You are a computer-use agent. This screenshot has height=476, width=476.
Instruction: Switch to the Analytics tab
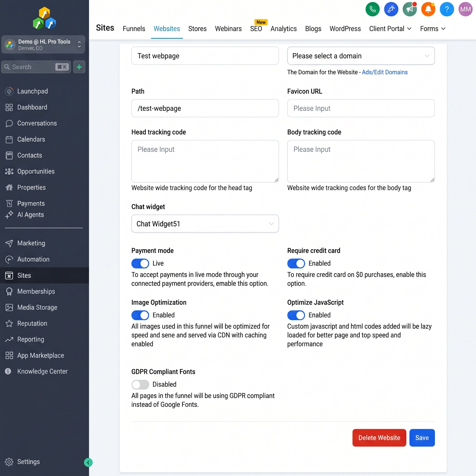click(x=284, y=29)
